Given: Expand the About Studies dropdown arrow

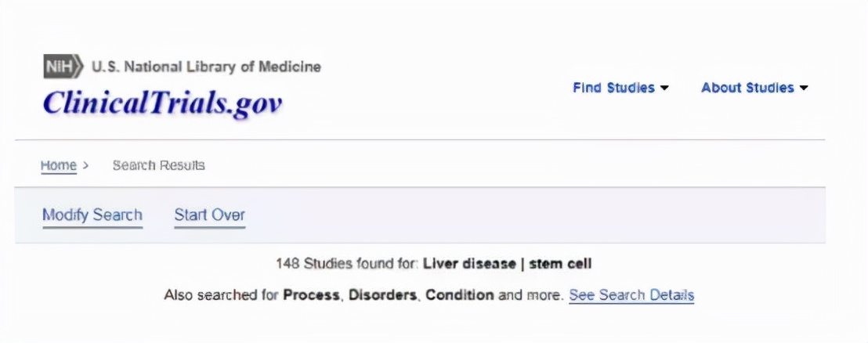Looking at the screenshot, I should coord(804,88).
